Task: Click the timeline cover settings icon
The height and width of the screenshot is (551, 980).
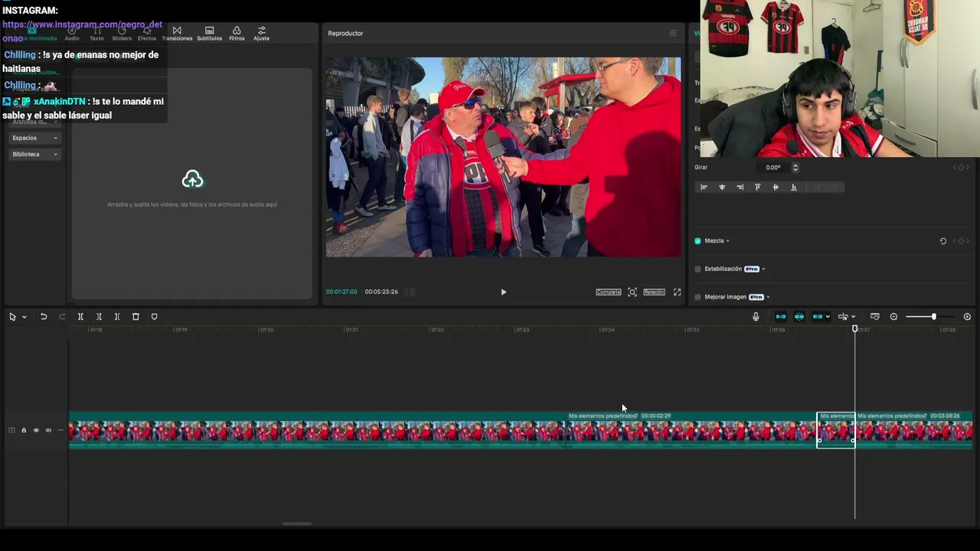Action: tap(875, 317)
